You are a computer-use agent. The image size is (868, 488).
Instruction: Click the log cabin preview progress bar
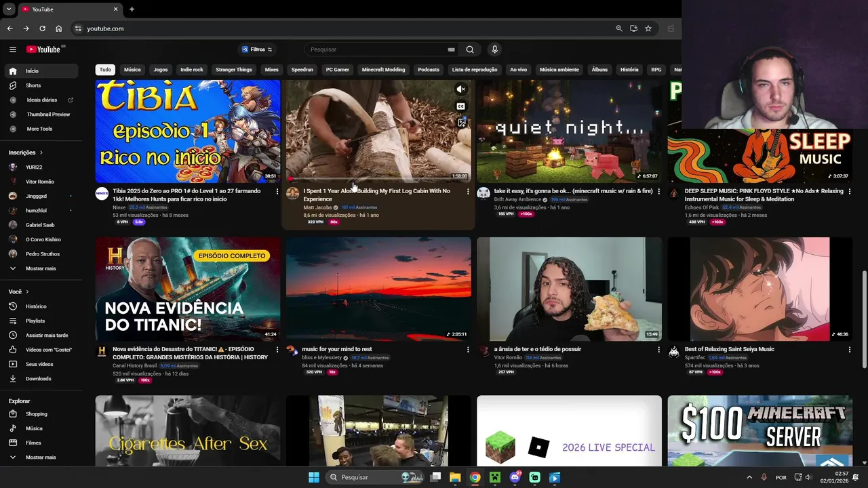click(378, 180)
